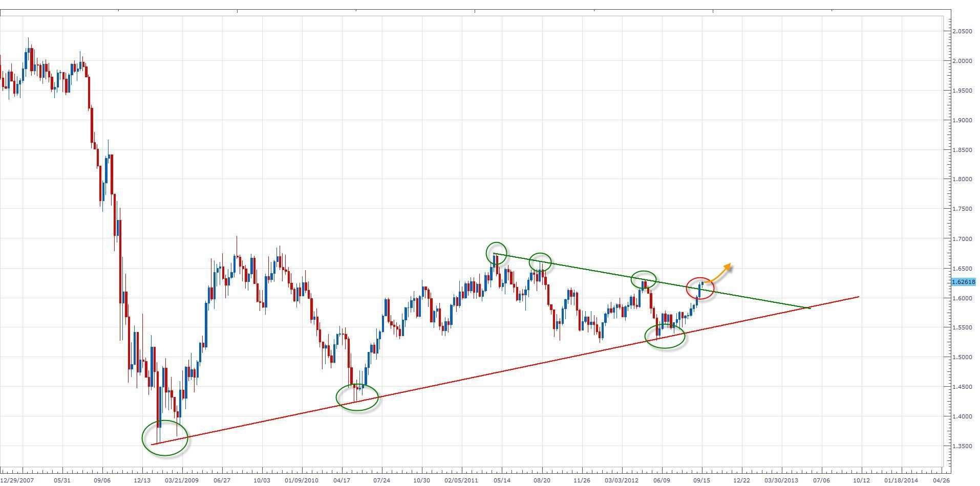Click the 1.8500 price level label
Screen dimensions: 980x486
point(962,150)
